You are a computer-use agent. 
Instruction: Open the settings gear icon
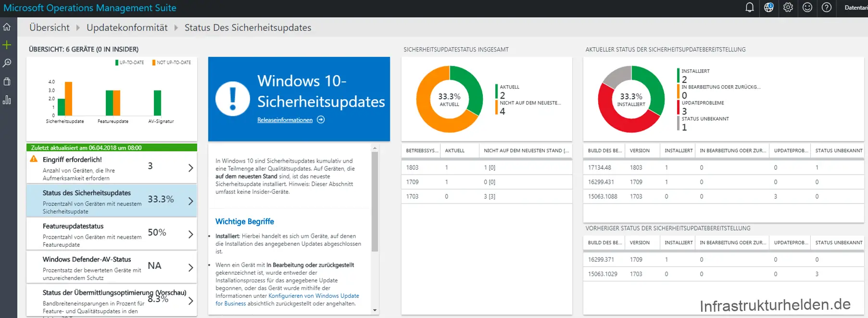pos(788,7)
